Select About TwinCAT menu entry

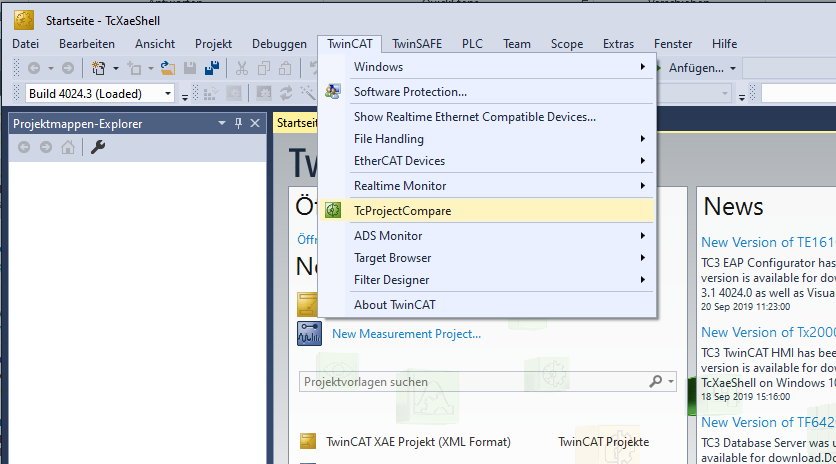point(487,305)
